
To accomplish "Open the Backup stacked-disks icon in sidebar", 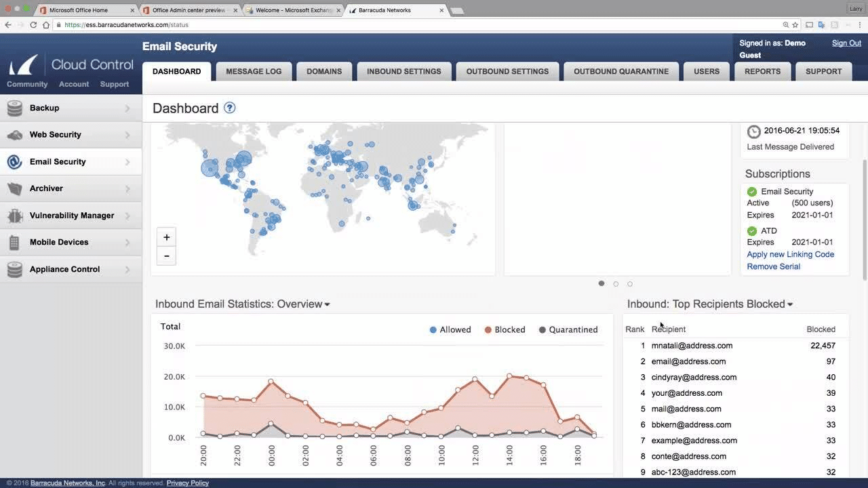I will pos(15,108).
